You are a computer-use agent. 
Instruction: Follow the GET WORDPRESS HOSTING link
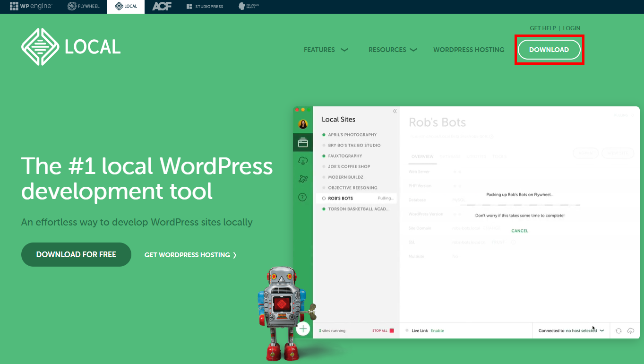point(190,255)
